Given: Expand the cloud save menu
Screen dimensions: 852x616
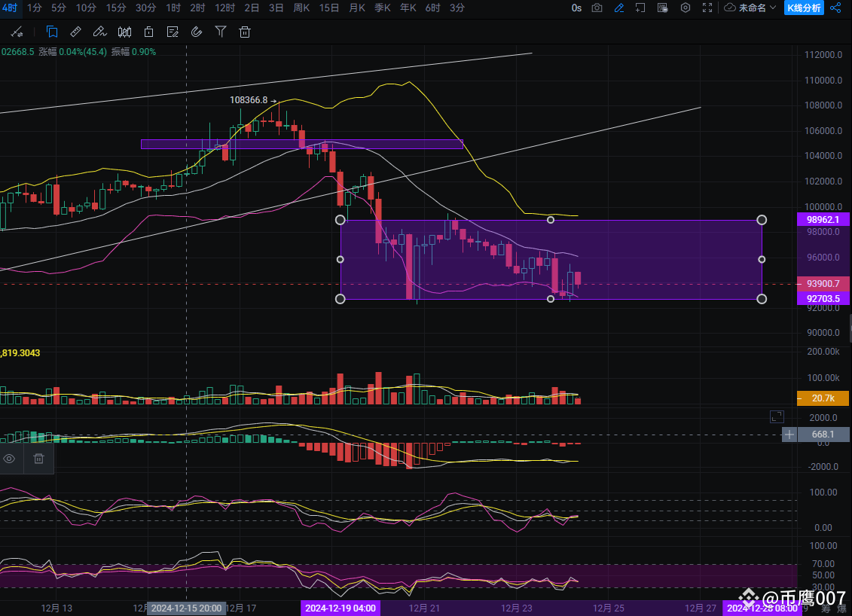Looking at the screenshot, I should [728, 8].
